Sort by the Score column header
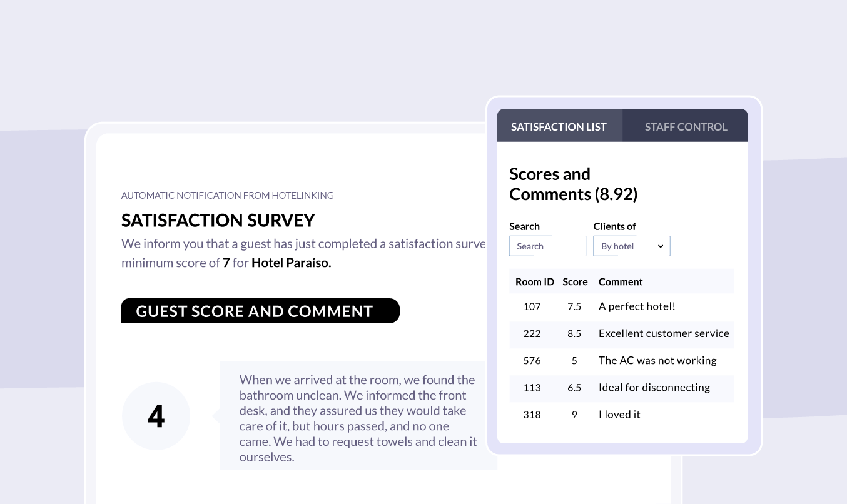 point(575,281)
